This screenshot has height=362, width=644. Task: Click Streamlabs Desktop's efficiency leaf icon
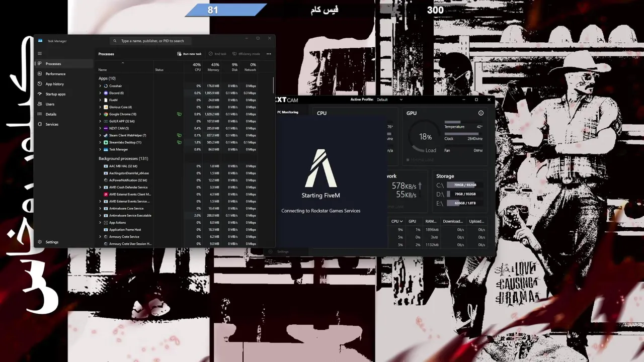point(179,142)
